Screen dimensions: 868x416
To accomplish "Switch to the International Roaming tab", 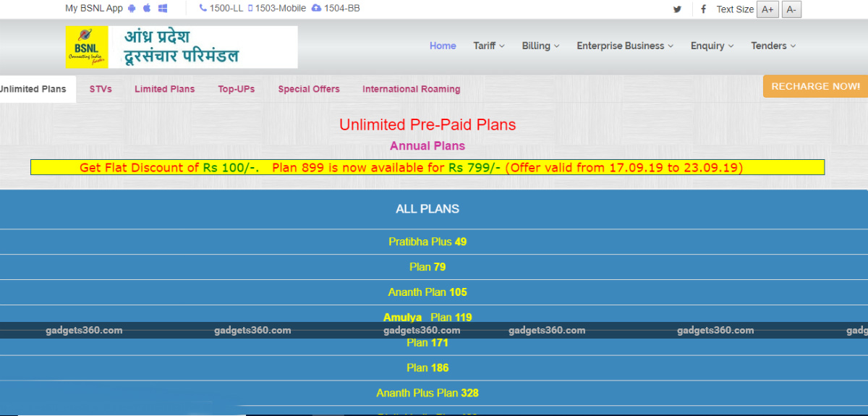I will tap(412, 89).
